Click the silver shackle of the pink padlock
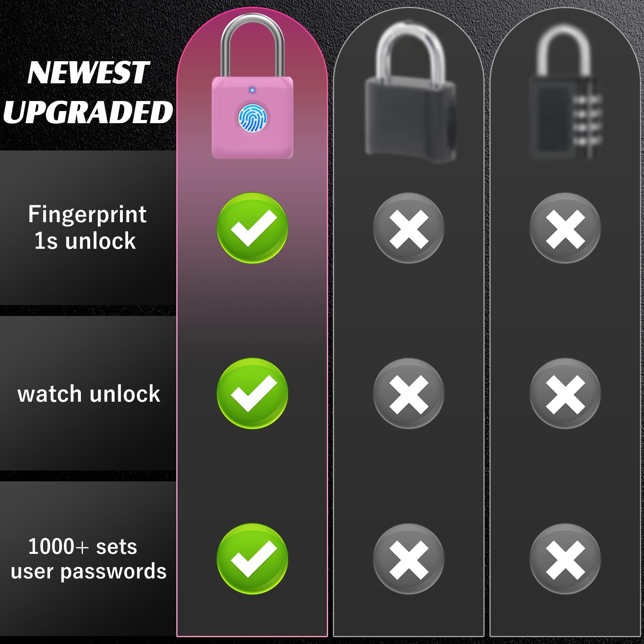 point(252,44)
